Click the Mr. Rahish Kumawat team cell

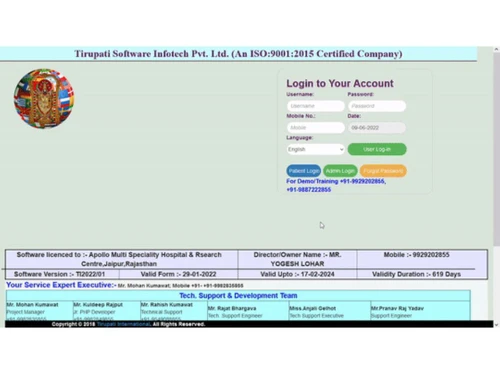point(174,311)
